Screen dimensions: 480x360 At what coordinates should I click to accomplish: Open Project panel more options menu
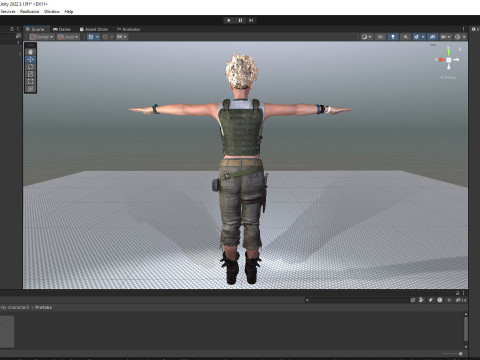point(463,293)
